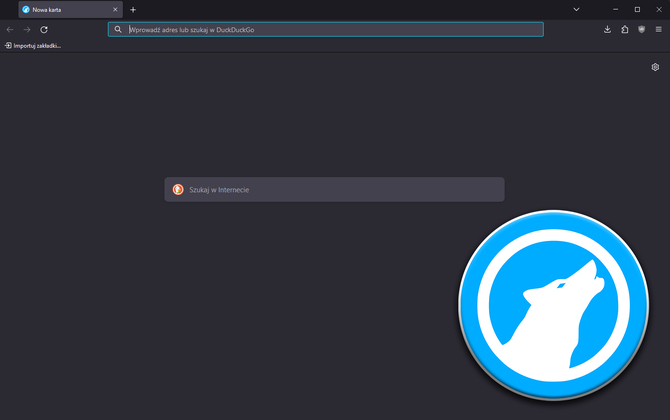Open a new tab with plus button
Image resolution: width=670 pixels, height=420 pixels.
coord(133,9)
